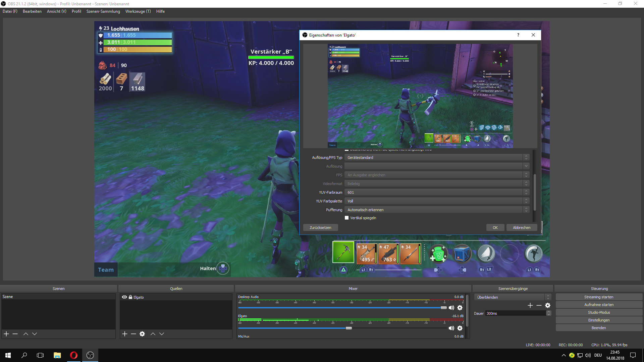Open Werkzeuge menu
The image size is (644, 362).
pyautogui.click(x=138, y=11)
